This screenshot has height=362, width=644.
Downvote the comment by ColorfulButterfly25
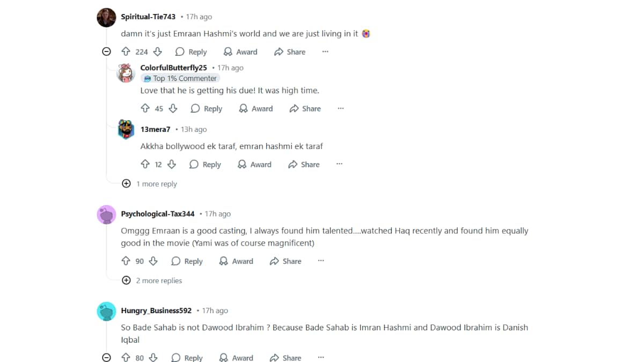point(173,108)
